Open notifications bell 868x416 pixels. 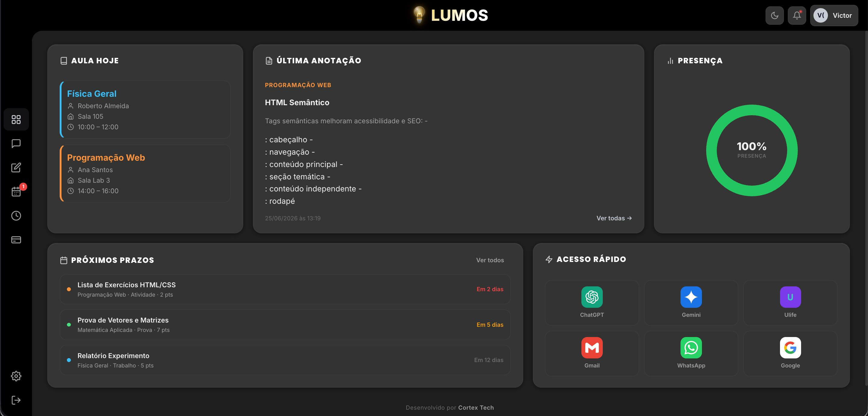click(797, 15)
